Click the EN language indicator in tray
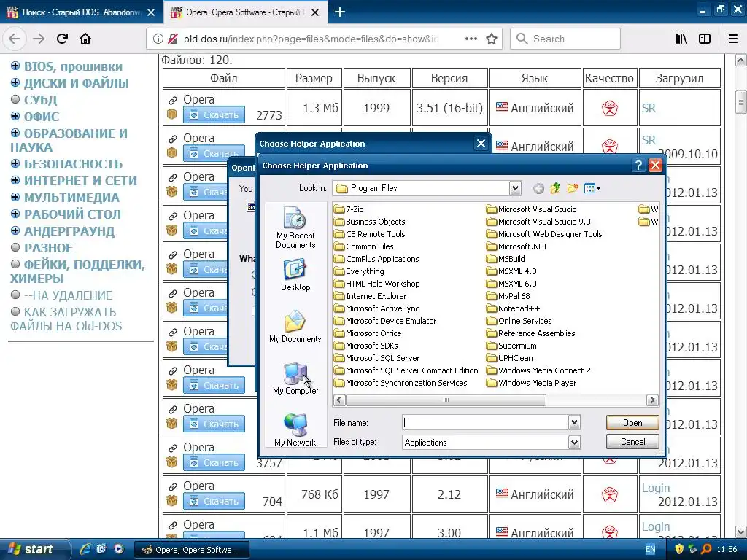This screenshot has width=747, height=560. pos(650,550)
